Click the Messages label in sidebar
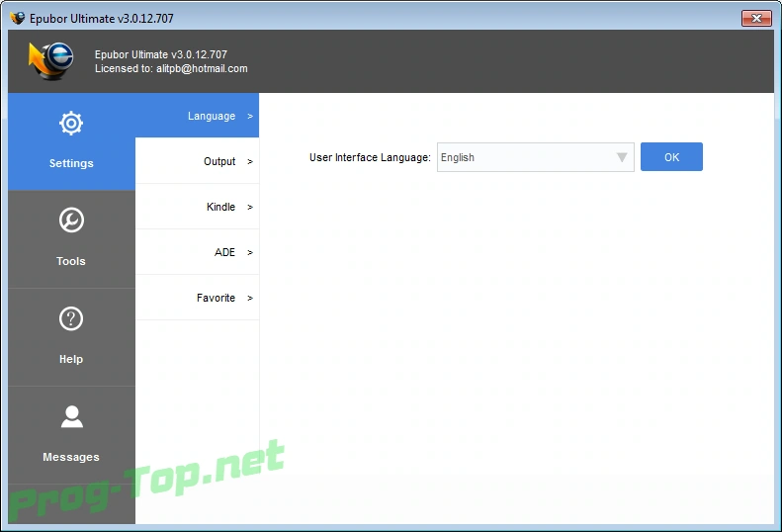This screenshot has width=782, height=532. (71, 457)
